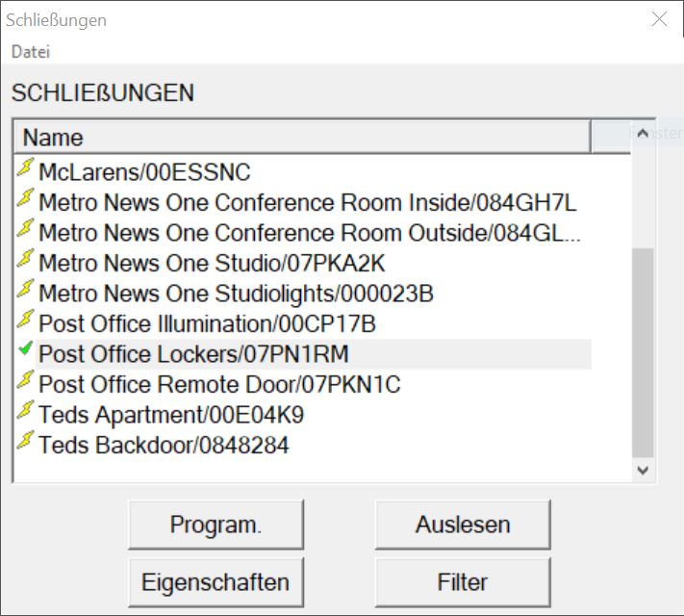Click the lightning icon beside McLarens/00ESSNC
This screenshot has width=684, height=616.
pos(26,170)
